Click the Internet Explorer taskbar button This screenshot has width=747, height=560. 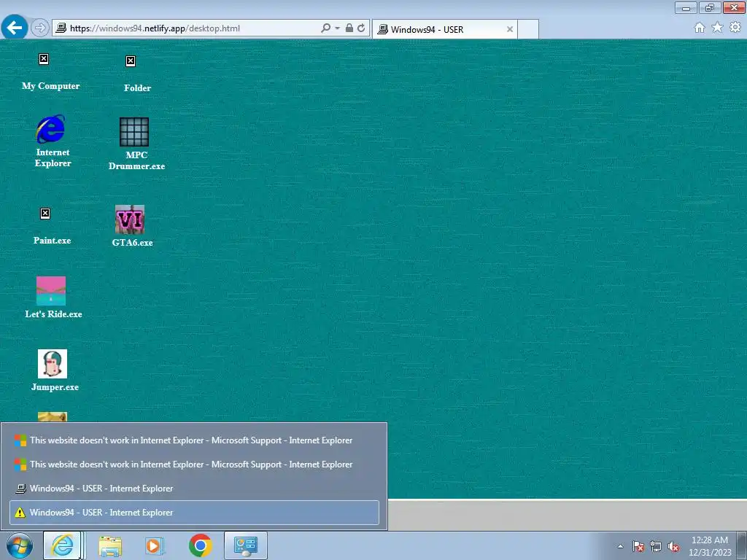(63, 545)
